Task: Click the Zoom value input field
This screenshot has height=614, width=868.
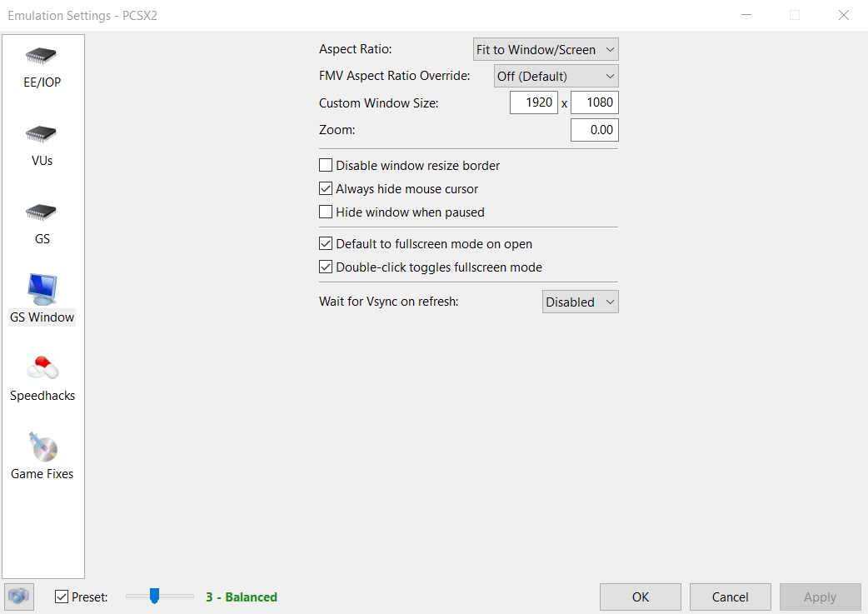Action: coord(595,130)
